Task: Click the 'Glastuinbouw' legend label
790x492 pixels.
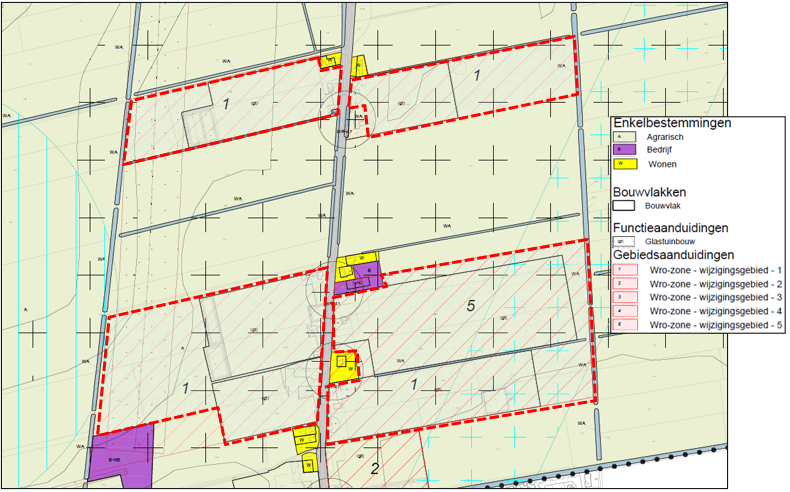Action: point(670,242)
